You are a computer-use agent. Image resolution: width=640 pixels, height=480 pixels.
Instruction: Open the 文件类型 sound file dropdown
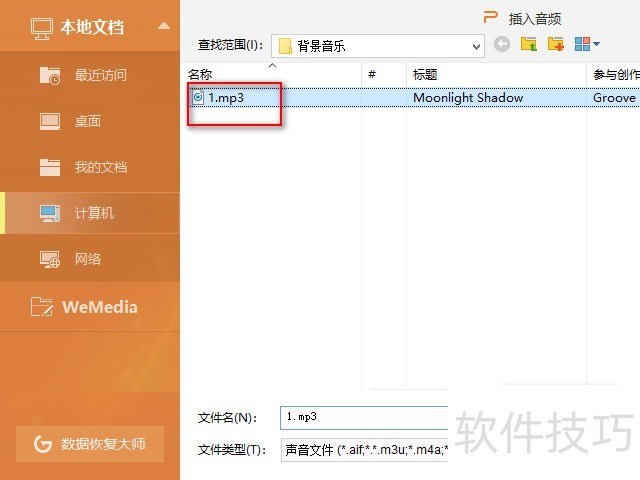[x=365, y=450]
